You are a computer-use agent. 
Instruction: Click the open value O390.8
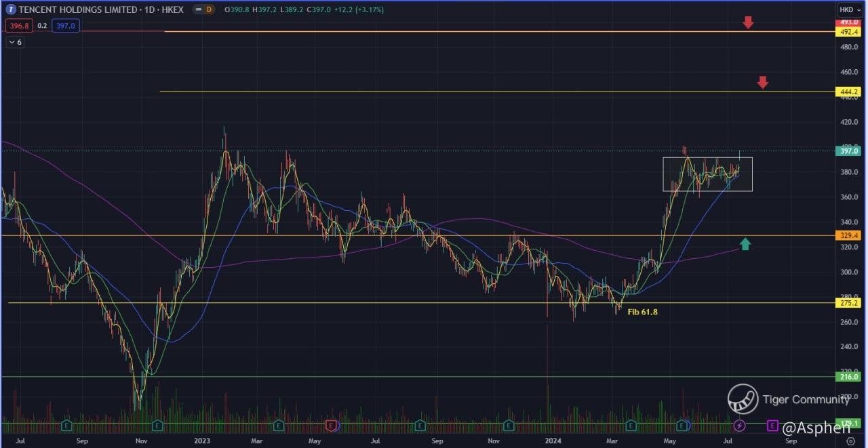(236, 9)
